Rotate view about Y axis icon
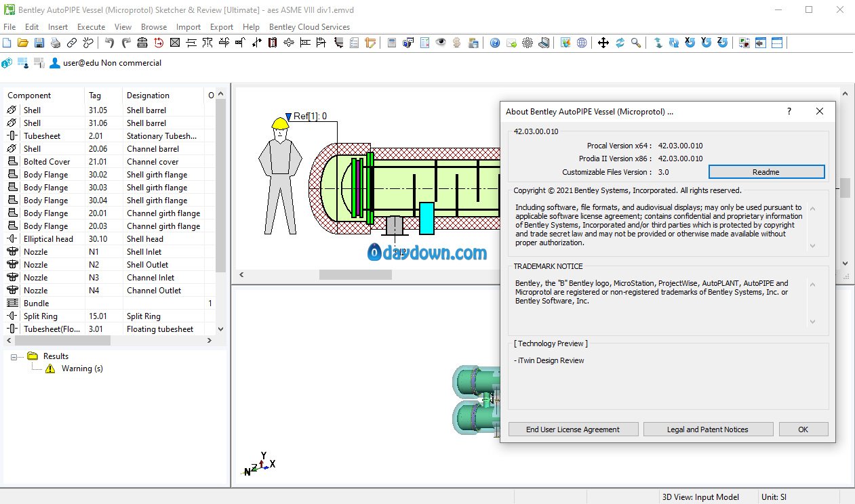Screen dimensions: 855x504 pos(707,43)
